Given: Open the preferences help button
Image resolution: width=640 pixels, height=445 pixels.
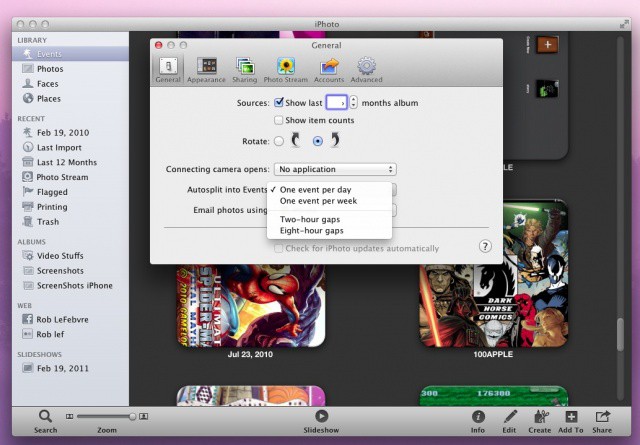Looking at the screenshot, I should [x=485, y=246].
